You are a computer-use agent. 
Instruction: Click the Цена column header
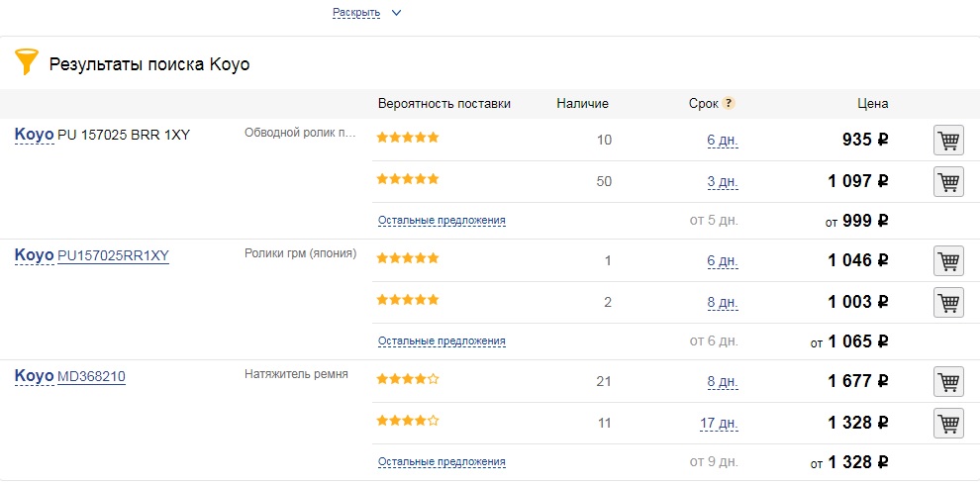(x=872, y=103)
